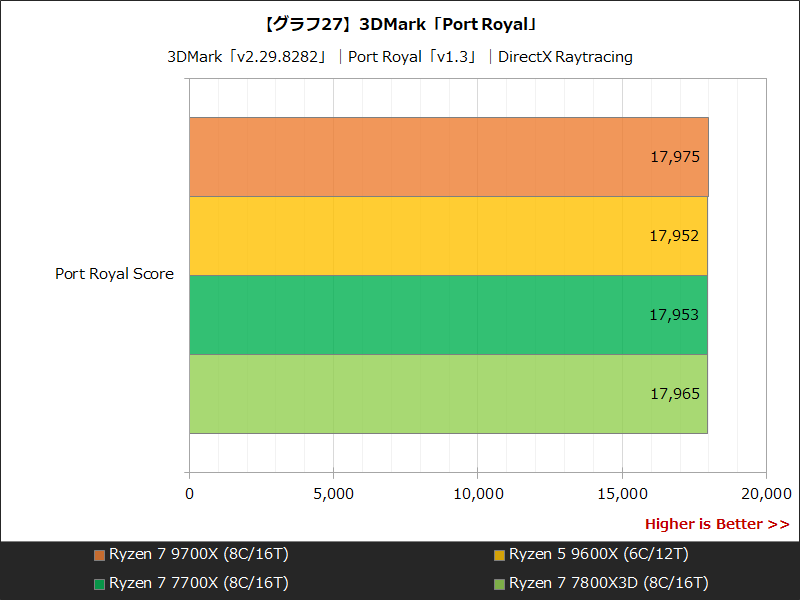The width and height of the screenshot is (800, 600).
Task: Select the dark green bar showing 17,953
Action: (448, 315)
